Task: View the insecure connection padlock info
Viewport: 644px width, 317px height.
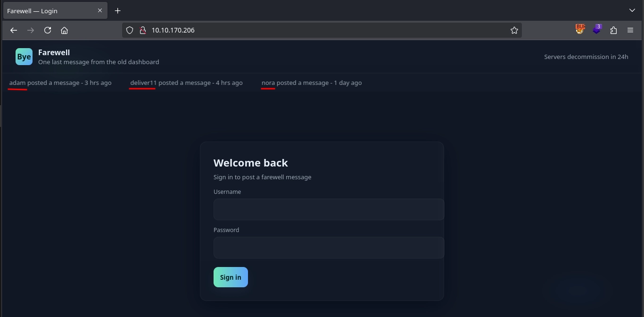Action: (x=142, y=30)
